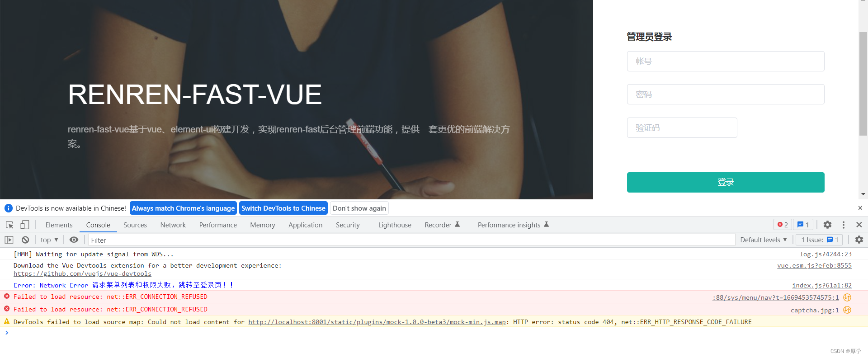Open the vue-devtools GitHub link
This screenshot has width=868, height=358.
pyautogui.click(x=82, y=273)
